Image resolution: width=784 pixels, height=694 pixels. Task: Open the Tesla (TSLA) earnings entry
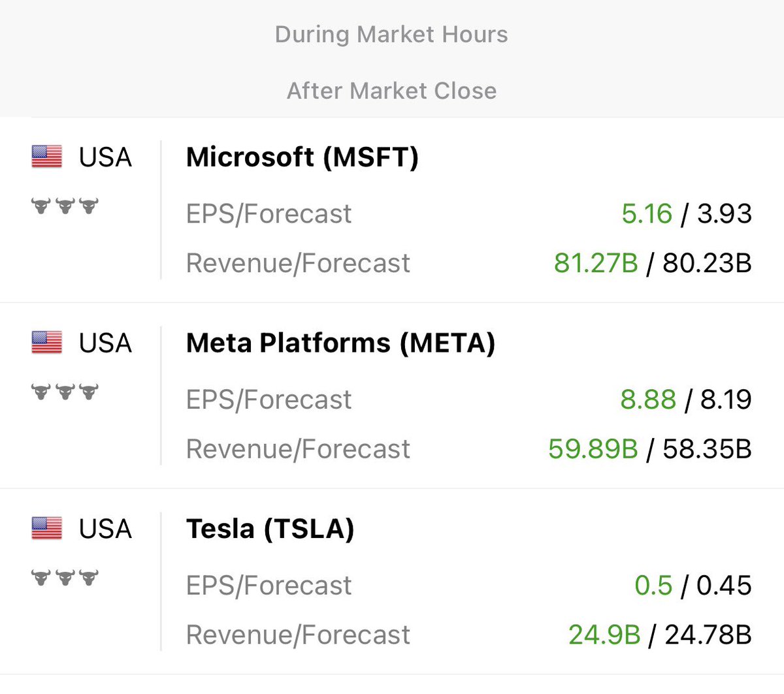pos(270,529)
